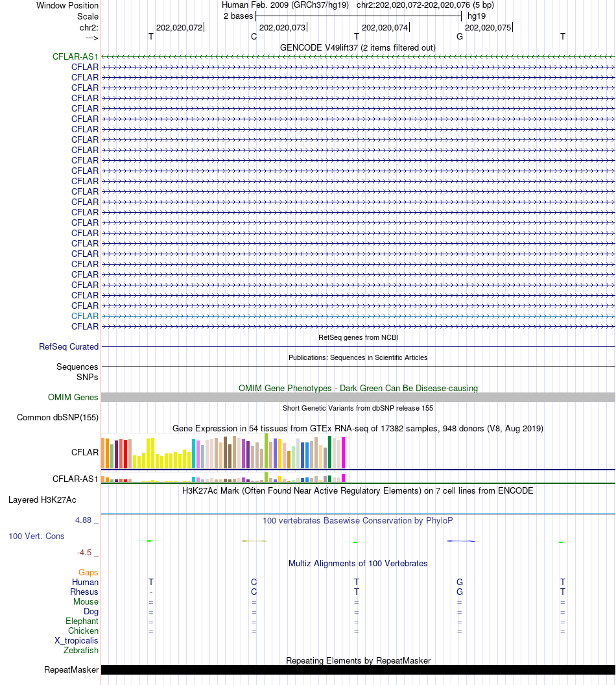Select the Mouse species label
This screenshot has height=685, width=616.
(86, 601)
